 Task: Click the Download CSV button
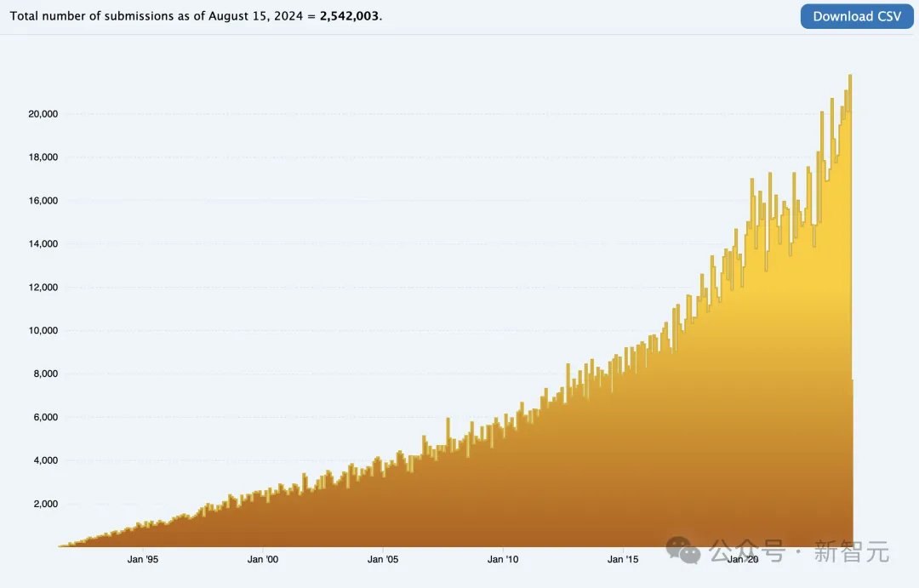click(x=857, y=16)
